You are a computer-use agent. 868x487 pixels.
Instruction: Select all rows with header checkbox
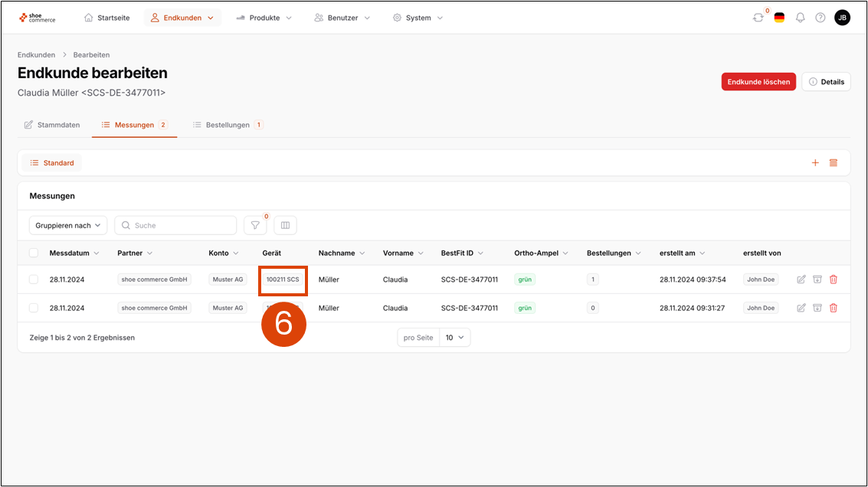click(x=34, y=253)
